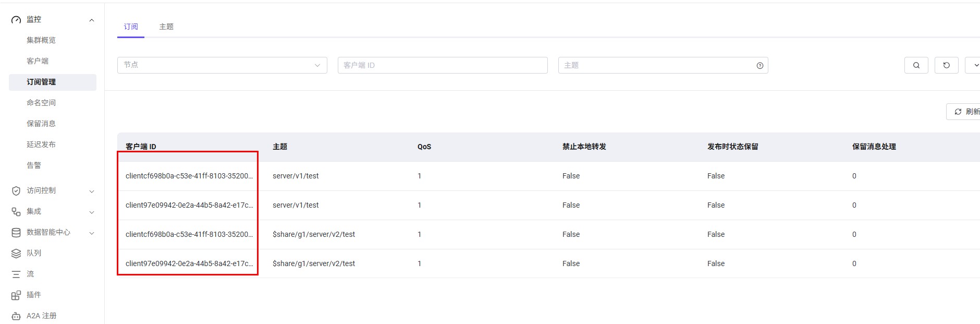Click the 刷新 refresh button

[964, 112]
